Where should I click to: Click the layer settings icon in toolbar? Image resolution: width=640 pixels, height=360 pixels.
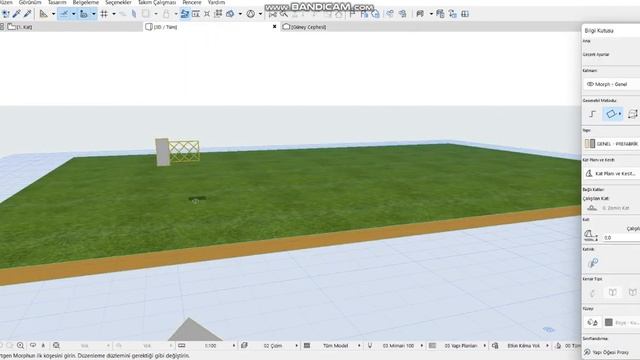(x=440, y=14)
